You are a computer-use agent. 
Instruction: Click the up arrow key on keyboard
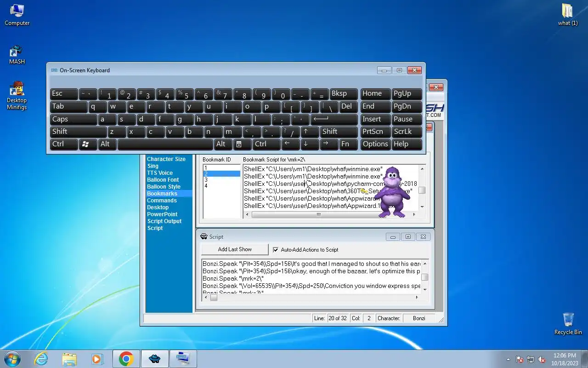pyautogui.click(x=310, y=132)
